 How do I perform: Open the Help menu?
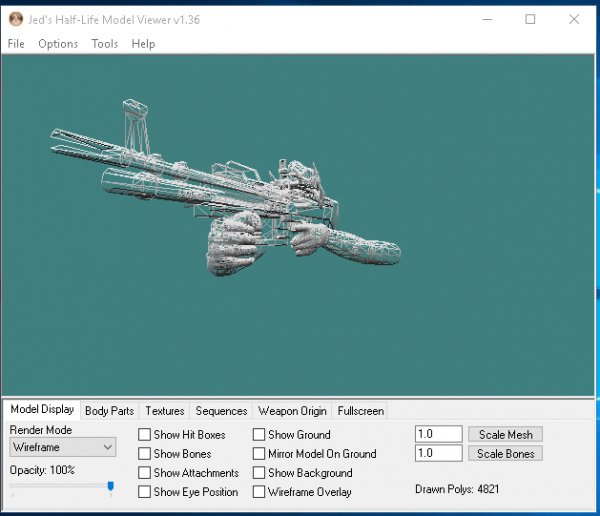143,44
